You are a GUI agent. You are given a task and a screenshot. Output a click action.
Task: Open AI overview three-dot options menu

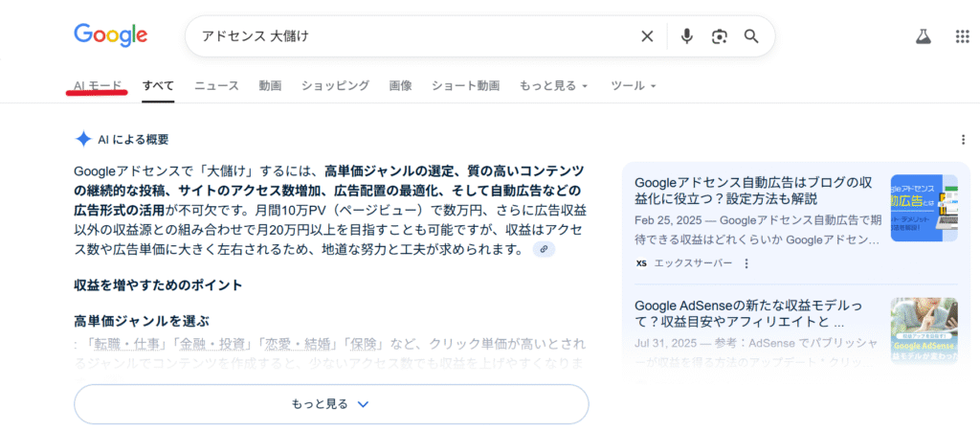963,140
